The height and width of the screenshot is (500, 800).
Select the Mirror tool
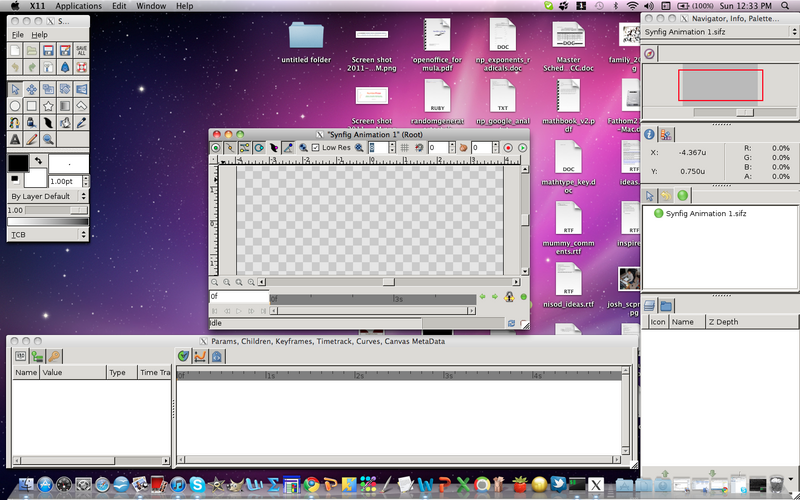(x=81, y=89)
